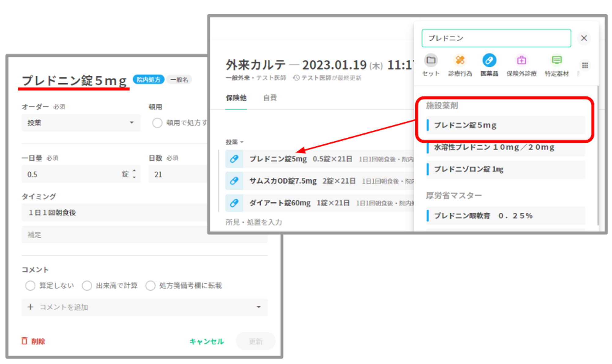Click pill icon beside サムスカOD錠7.5mg
Screen dimensions: 612x364
point(234,181)
